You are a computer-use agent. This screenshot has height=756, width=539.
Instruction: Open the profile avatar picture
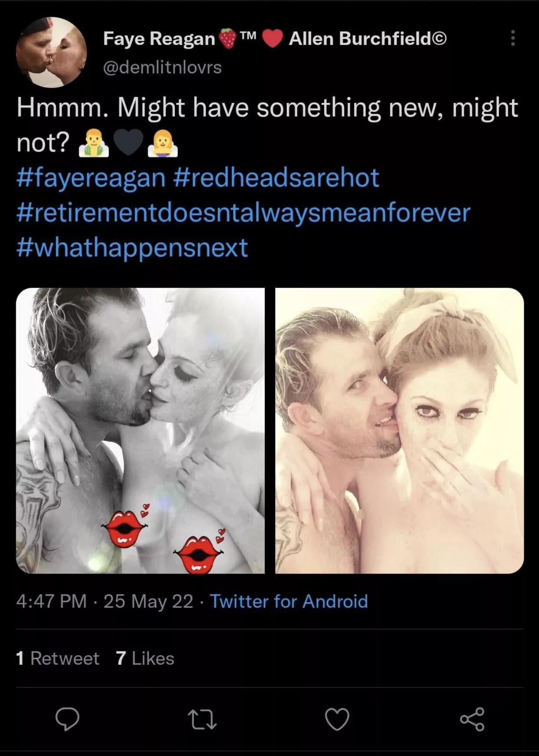click(x=52, y=51)
